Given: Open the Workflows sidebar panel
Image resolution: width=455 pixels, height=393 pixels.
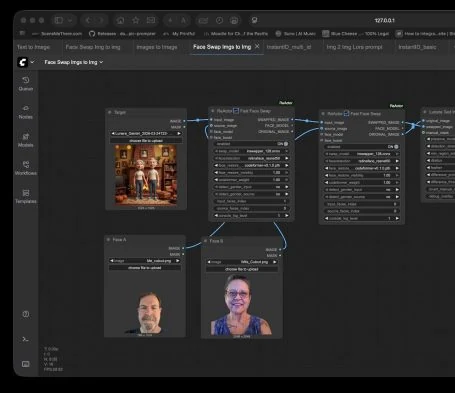Looking at the screenshot, I should [26, 168].
